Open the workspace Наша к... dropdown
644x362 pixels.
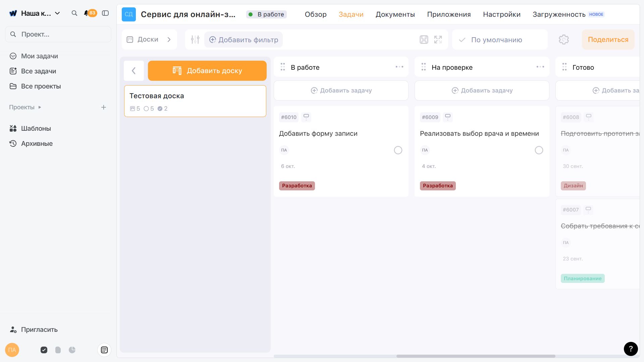(35, 13)
